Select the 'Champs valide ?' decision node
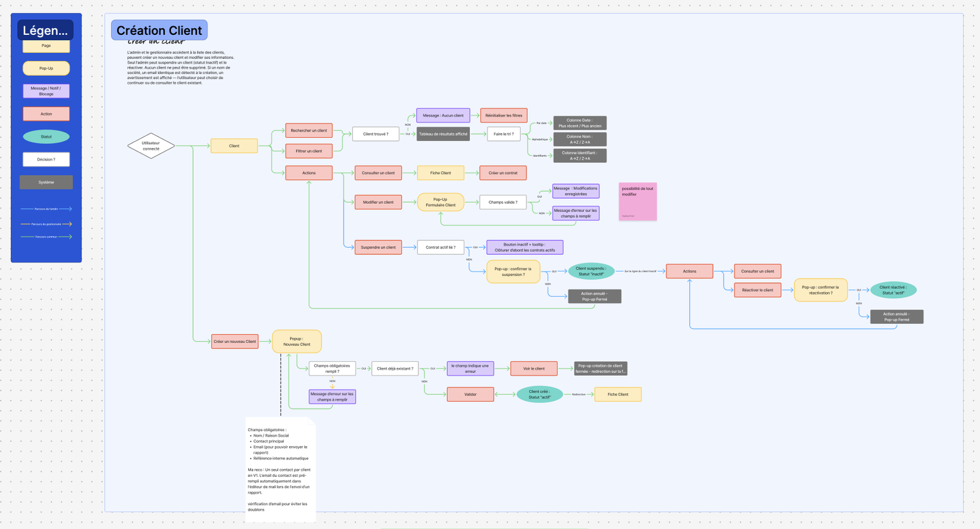Viewport: 980px width, 529px height. pyautogui.click(x=503, y=202)
